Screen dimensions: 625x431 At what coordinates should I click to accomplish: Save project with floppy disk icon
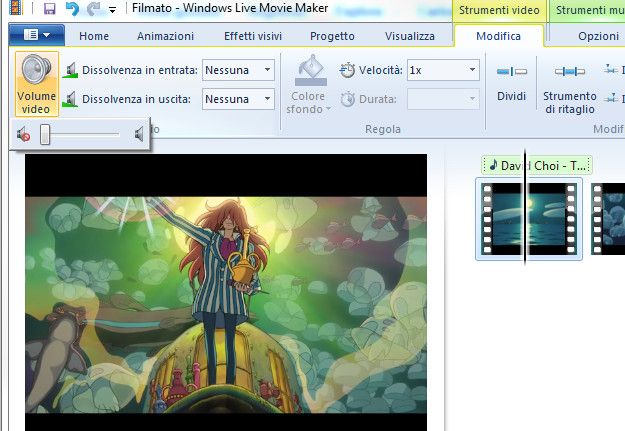click(49, 8)
